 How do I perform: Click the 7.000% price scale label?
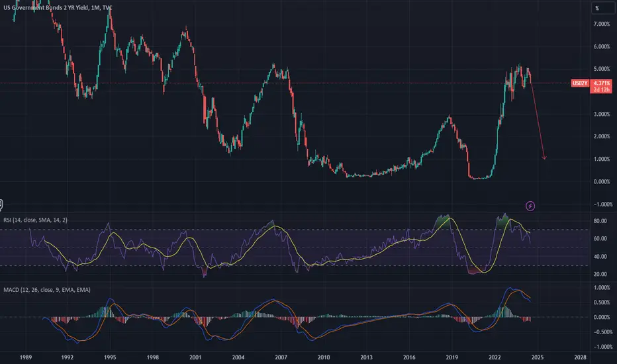(601, 24)
